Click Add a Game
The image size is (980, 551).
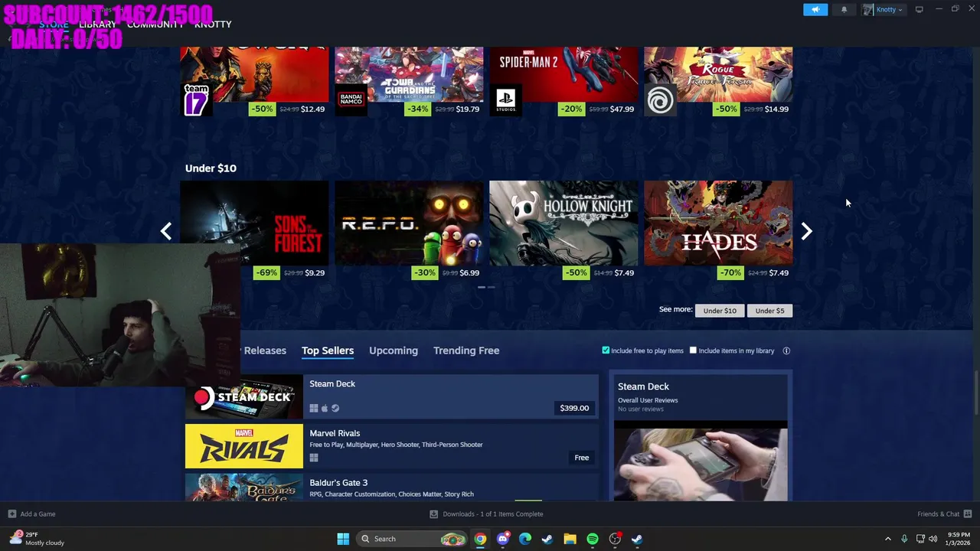[x=31, y=514]
